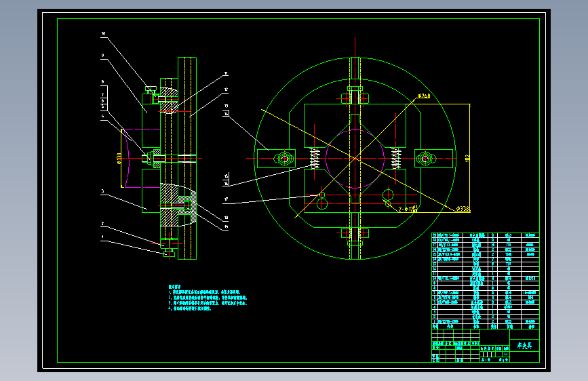Click the vertical 182 dimension text

coord(467,158)
